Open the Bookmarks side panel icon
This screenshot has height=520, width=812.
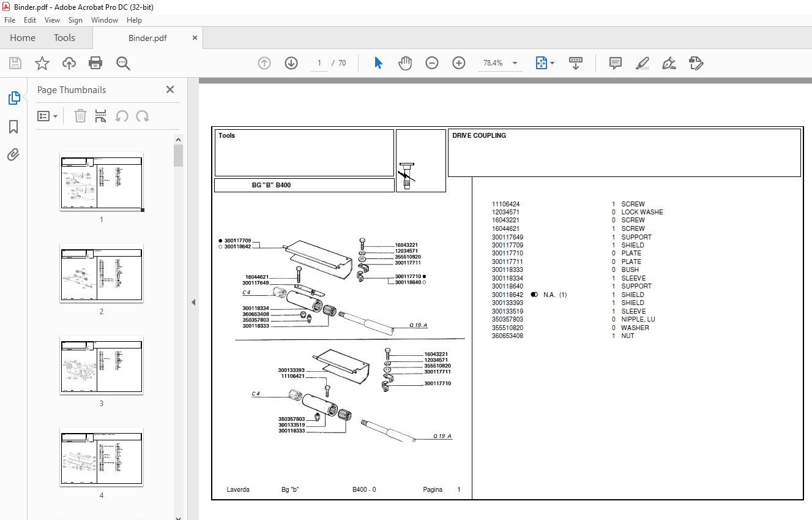click(x=13, y=127)
